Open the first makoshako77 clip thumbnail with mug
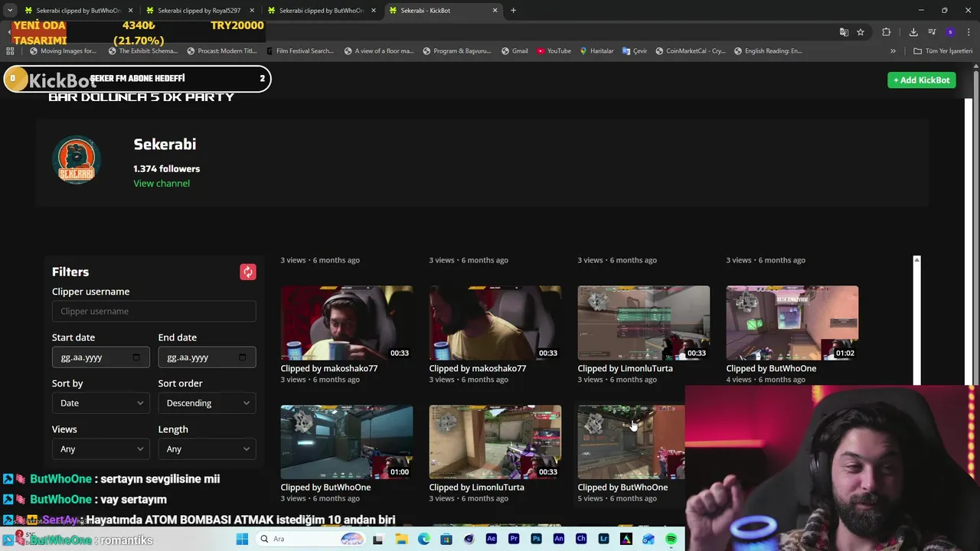 [x=347, y=323]
